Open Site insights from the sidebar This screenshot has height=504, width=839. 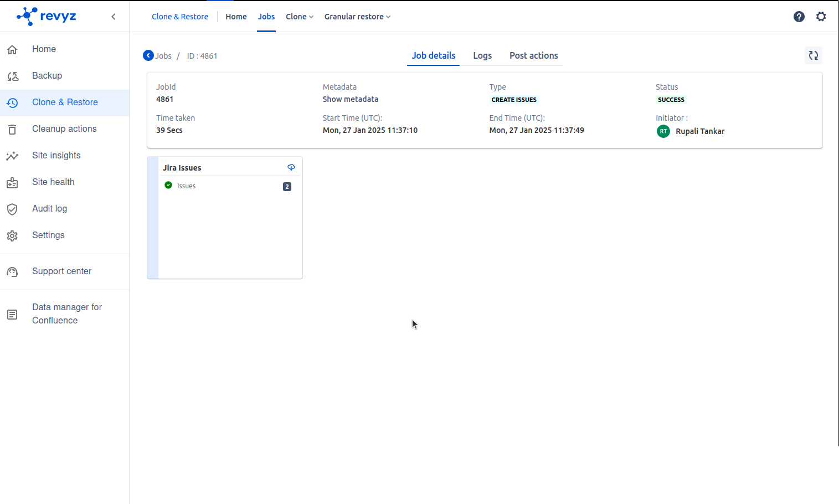tap(56, 156)
